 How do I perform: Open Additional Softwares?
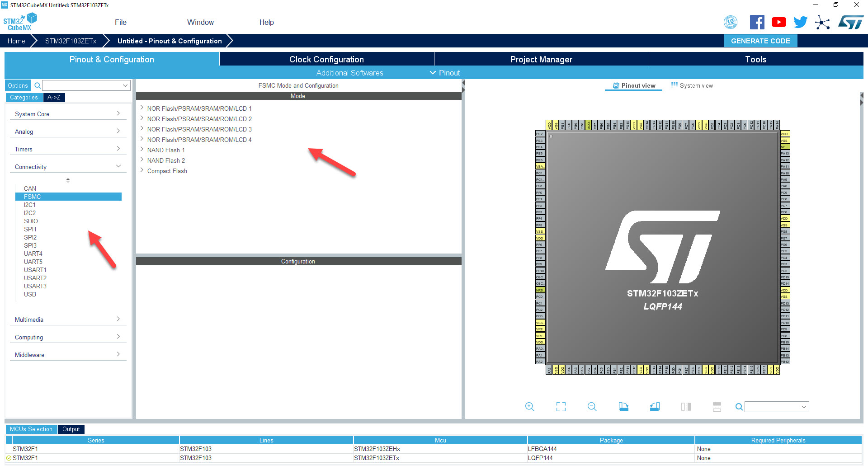tap(349, 73)
